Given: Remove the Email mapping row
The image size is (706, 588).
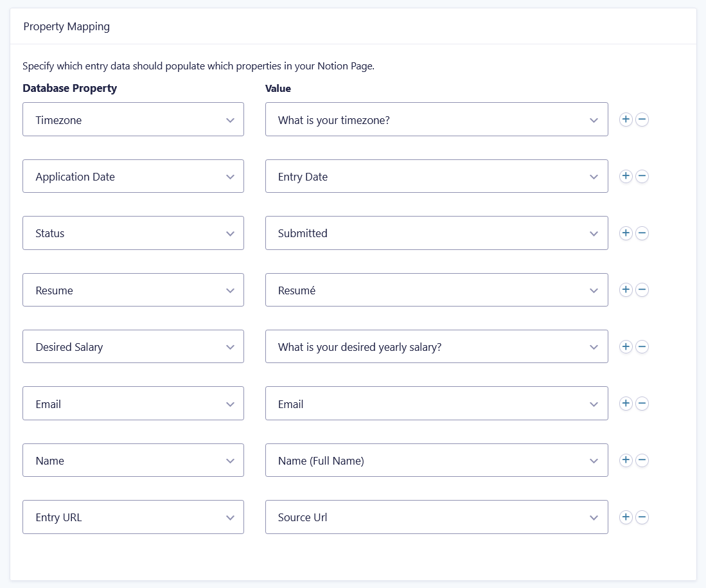Looking at the screenshot, I should tap(642, 404).
